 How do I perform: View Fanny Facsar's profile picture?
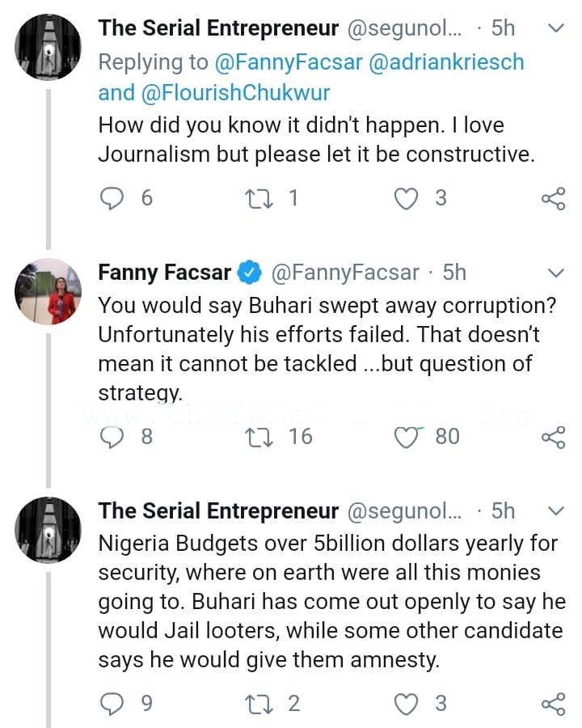click(x=49, y=291)
